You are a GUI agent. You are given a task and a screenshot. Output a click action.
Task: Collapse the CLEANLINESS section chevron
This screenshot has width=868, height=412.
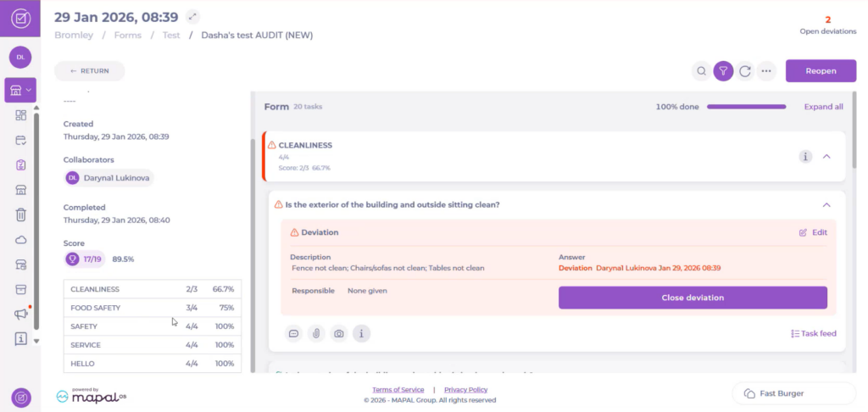[x=826, y=156]
